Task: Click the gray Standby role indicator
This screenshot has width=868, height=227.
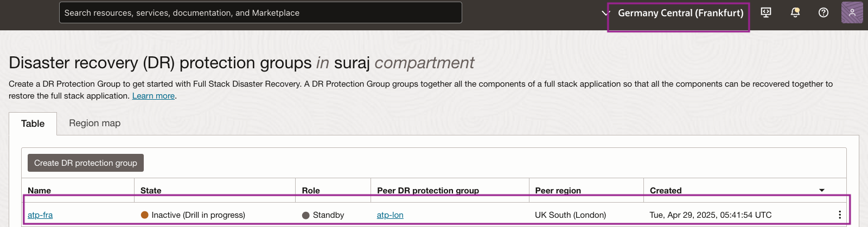Action: 306,215
